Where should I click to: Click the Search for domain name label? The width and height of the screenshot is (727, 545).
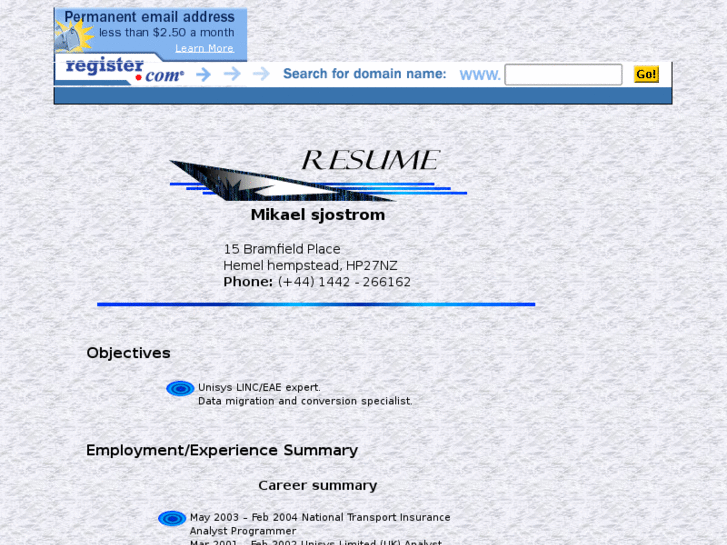tap(364, 74)
